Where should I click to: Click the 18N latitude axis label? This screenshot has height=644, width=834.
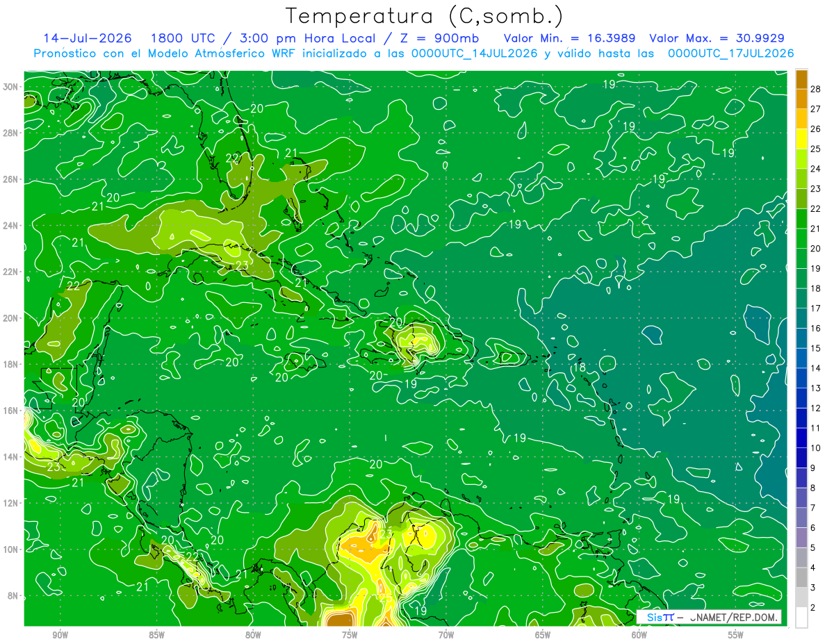coord(11,364)
